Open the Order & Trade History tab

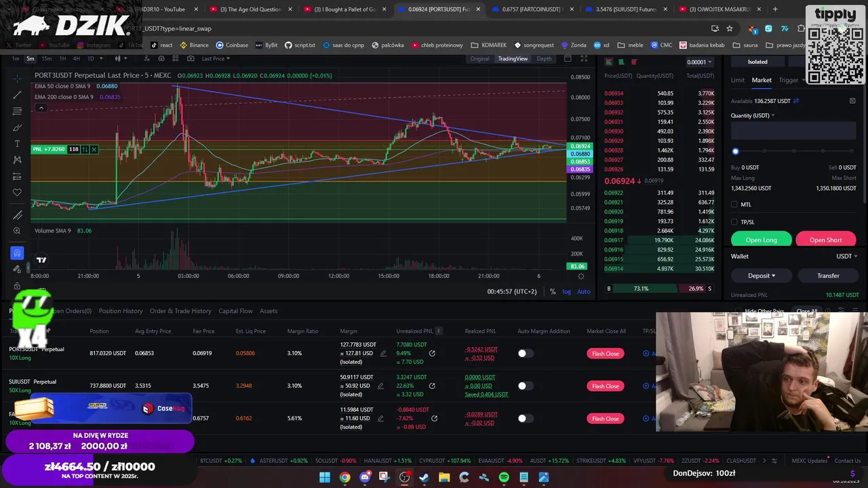(x=180, y=311)
